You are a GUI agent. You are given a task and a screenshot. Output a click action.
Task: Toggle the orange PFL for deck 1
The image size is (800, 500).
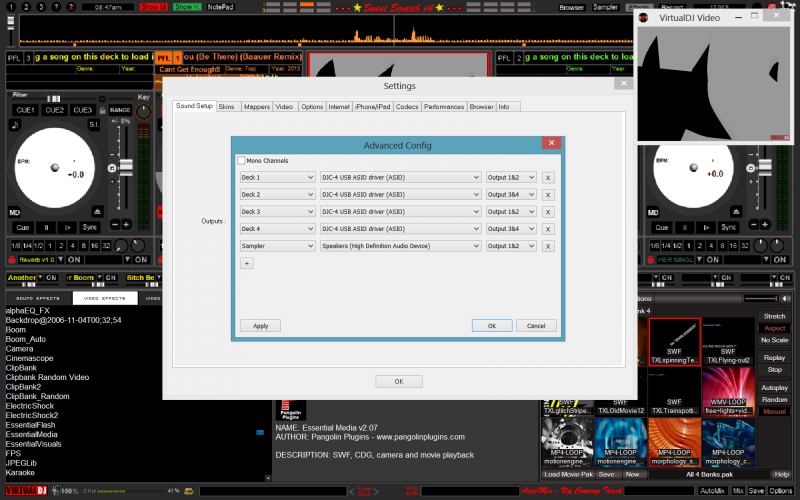tap(163, 58)
